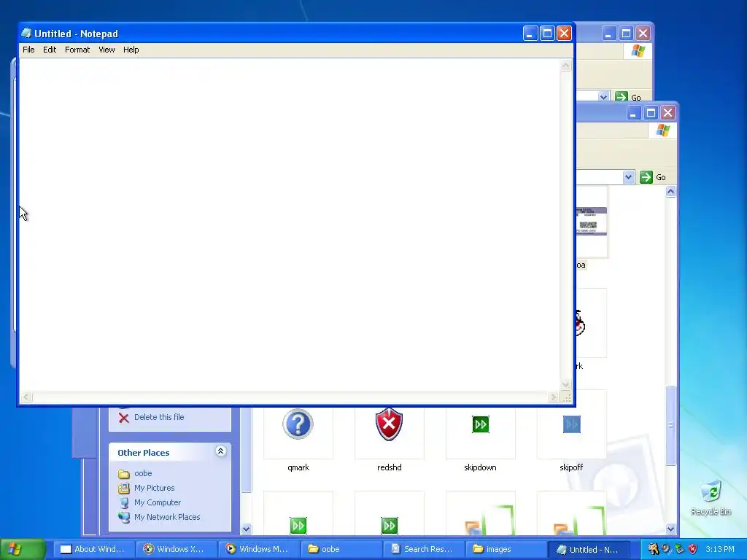Click the skipoff file name
The width and height of the screenshot is (747, 560).
coord(571,467)
